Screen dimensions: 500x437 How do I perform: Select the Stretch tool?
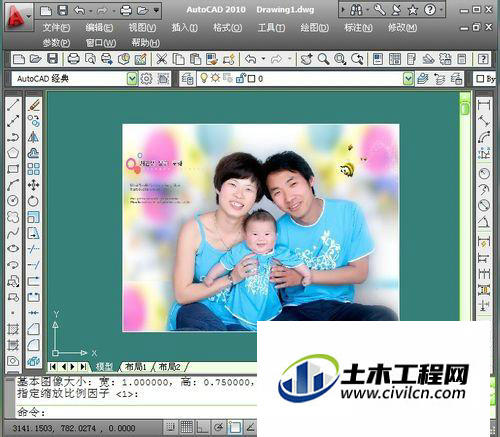(34, 233)
